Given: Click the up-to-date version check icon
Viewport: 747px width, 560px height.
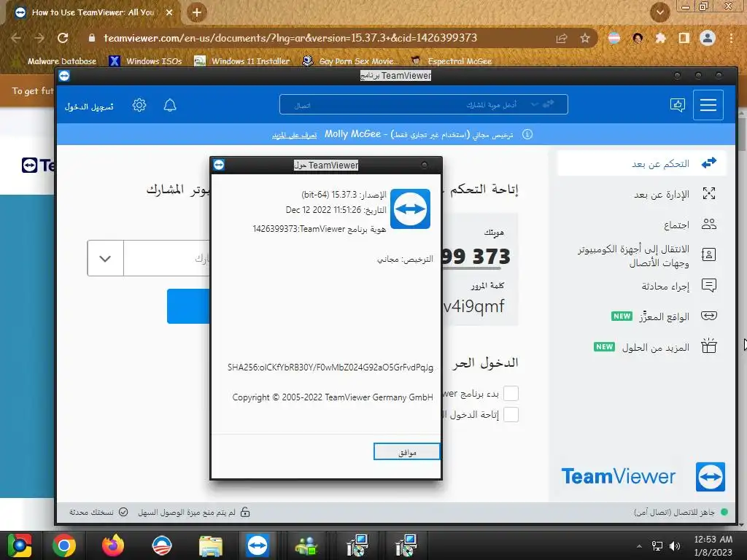Looking at the screenshot, I should pyautogui.click(x=123, y=513).
